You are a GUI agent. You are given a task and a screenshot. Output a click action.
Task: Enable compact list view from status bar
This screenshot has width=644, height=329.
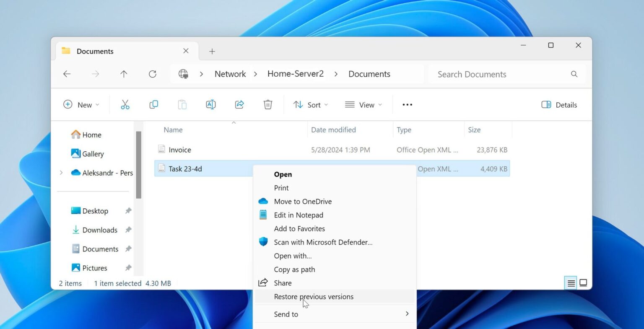click(x=571, y=283)
